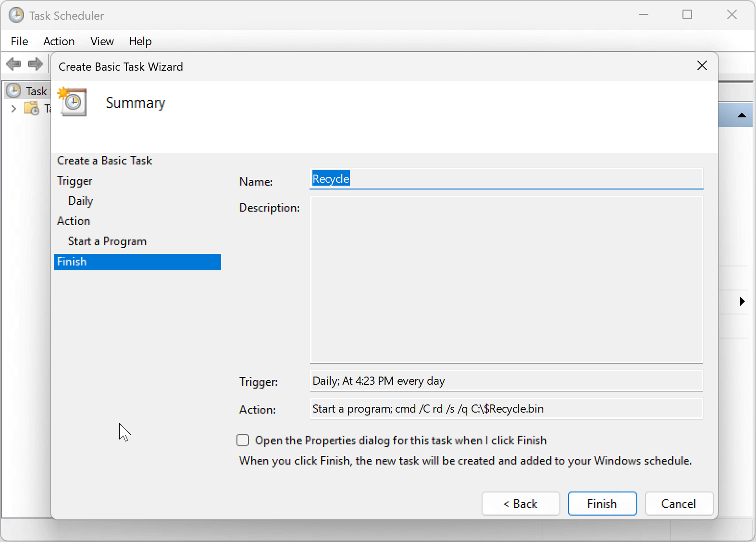Click the Finish button

click(602, 504)
